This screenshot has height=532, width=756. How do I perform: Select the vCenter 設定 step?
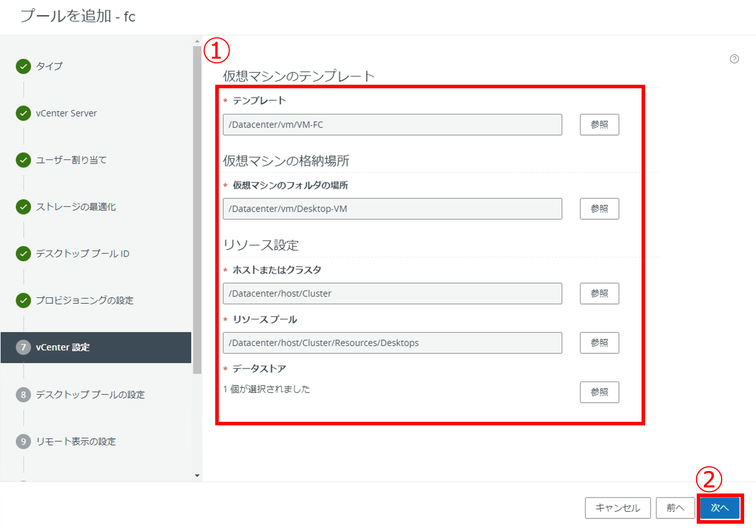pos(63,347)
